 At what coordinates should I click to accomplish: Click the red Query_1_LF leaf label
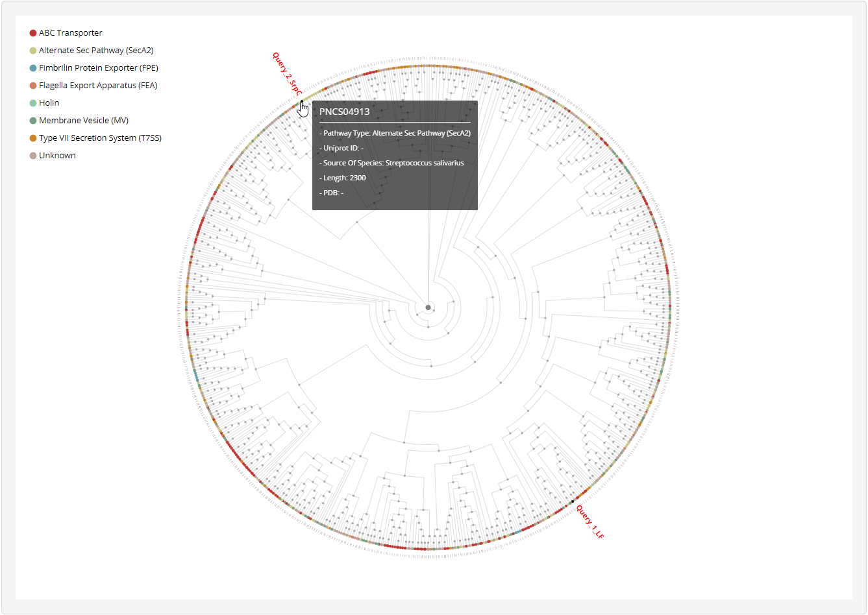590,522
